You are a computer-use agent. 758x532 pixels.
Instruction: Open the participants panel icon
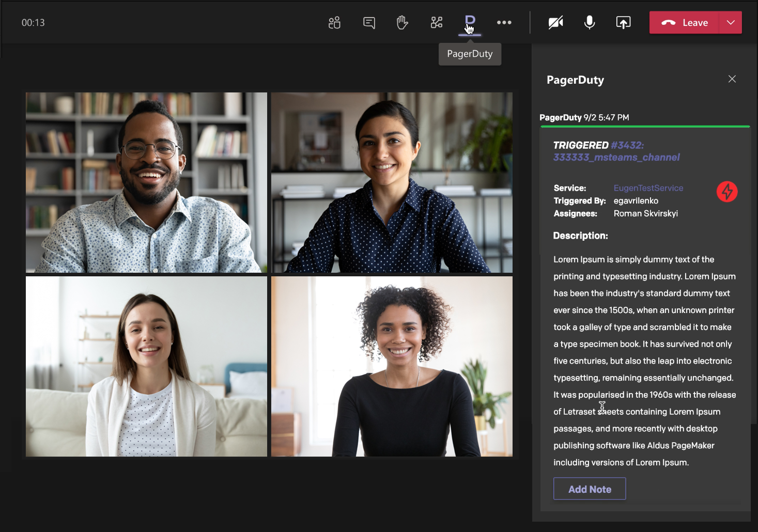coord(334,23)
